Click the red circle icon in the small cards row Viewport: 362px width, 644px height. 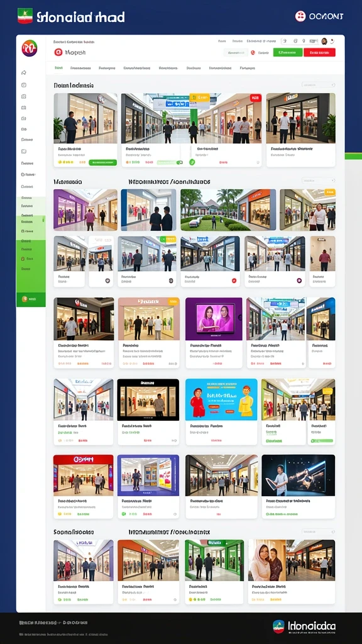coord(234,281)
